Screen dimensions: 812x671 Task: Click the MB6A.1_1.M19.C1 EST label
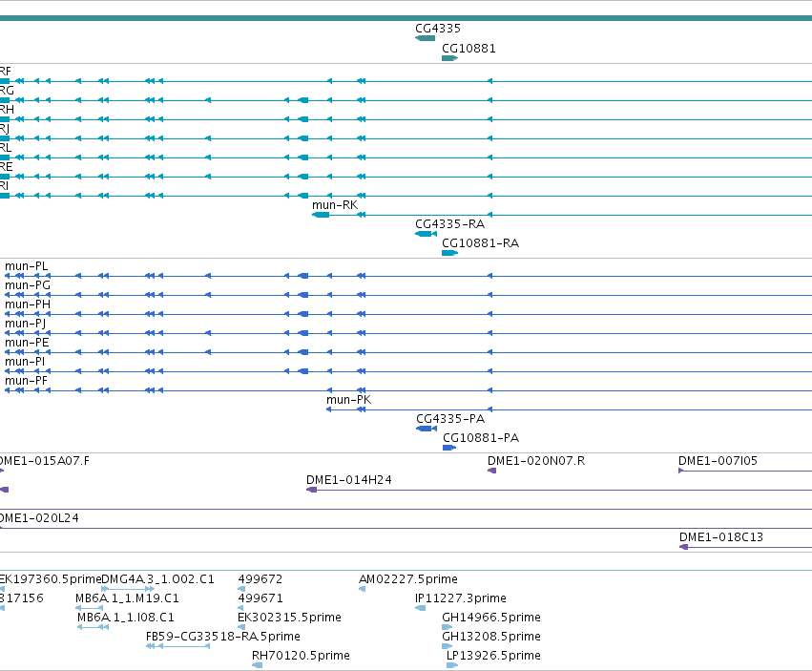[128, 598]
